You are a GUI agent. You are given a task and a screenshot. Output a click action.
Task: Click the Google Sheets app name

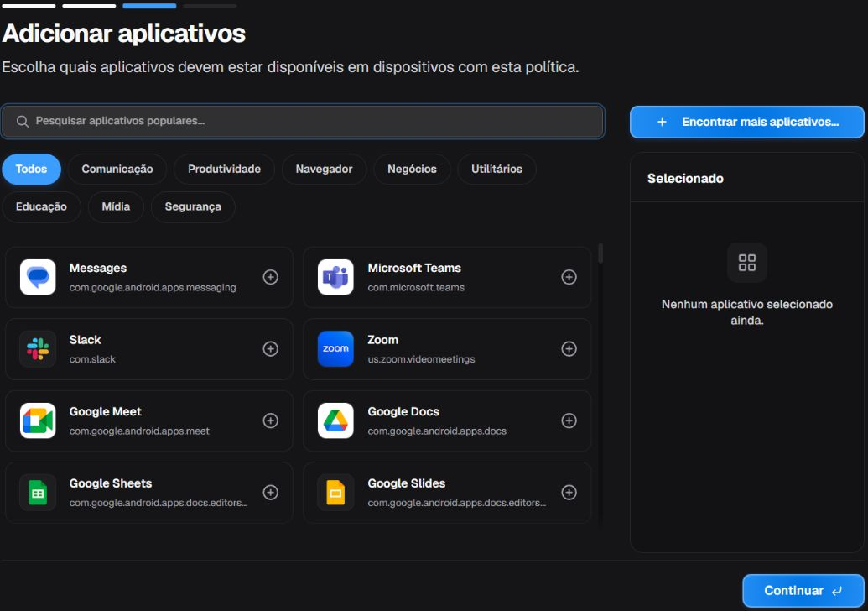[110, 483]
